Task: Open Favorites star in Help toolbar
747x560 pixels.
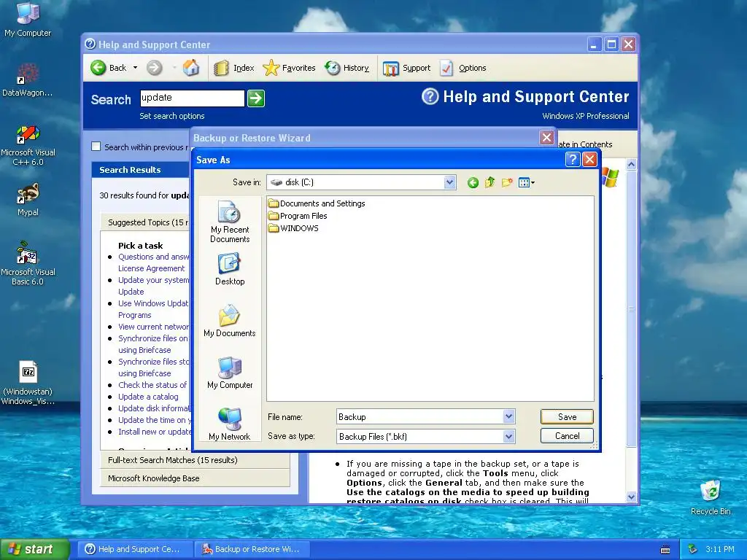Action: [289, 68]
